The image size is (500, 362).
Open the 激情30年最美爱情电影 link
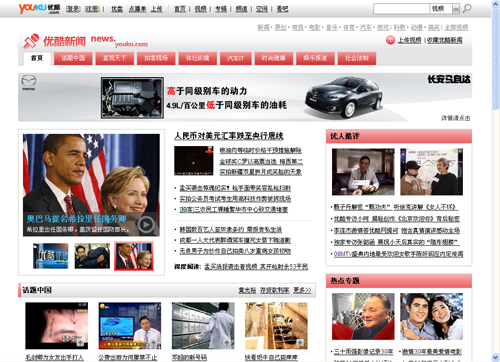[x=432, y=352]
